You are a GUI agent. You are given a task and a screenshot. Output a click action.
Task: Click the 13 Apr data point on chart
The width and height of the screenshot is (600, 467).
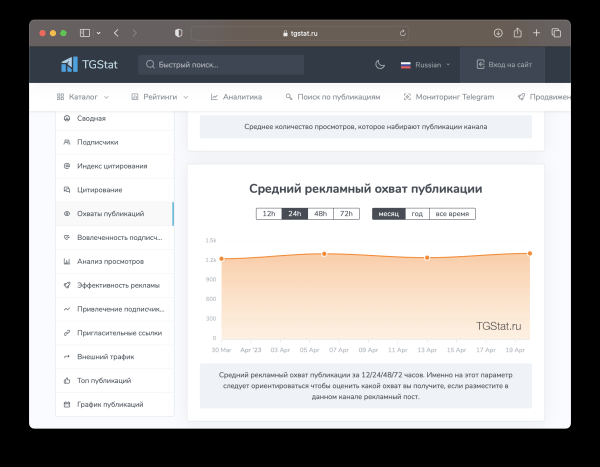pyautogui.click(x=427, y=258)
